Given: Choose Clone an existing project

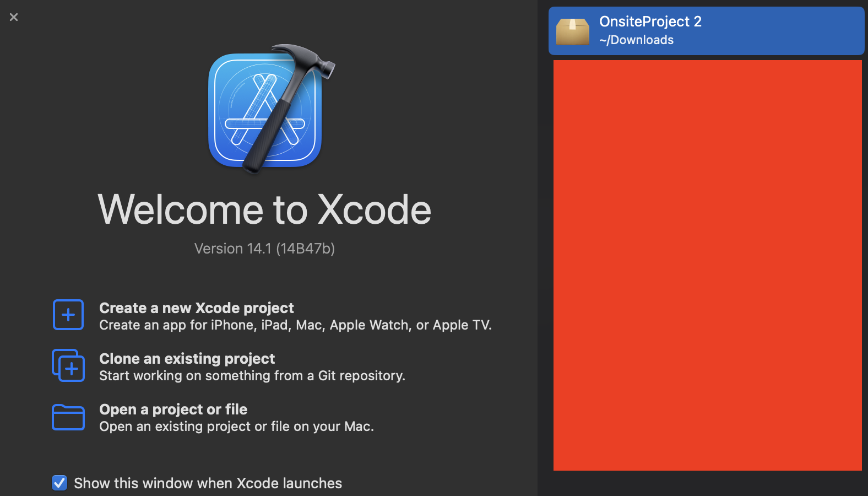Looking at the screenshot, I should (x=229, y=366).
